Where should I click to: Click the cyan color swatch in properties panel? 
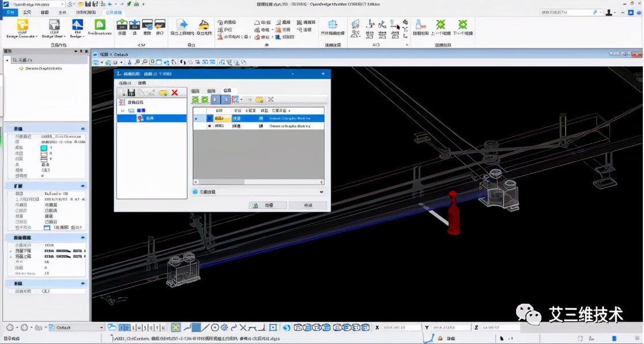click(45, 148)
